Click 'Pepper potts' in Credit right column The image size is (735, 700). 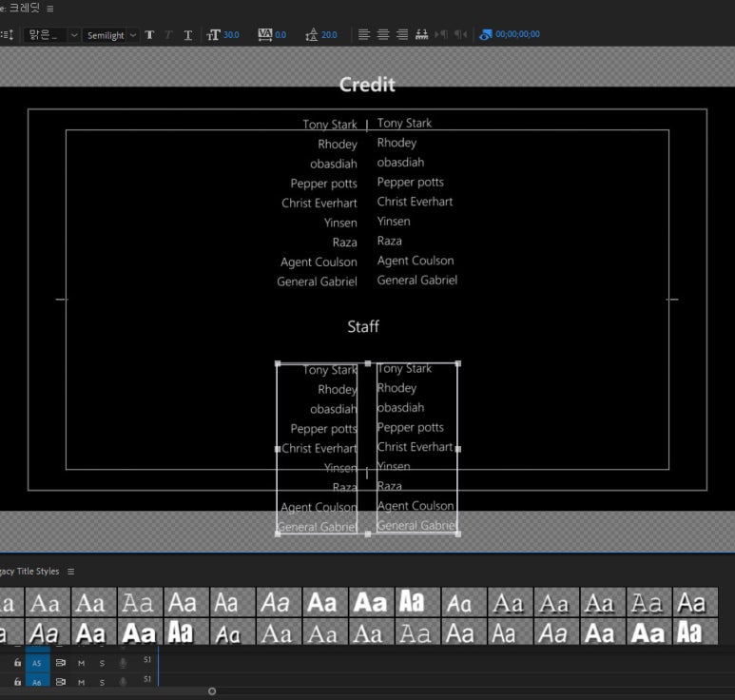410,183
